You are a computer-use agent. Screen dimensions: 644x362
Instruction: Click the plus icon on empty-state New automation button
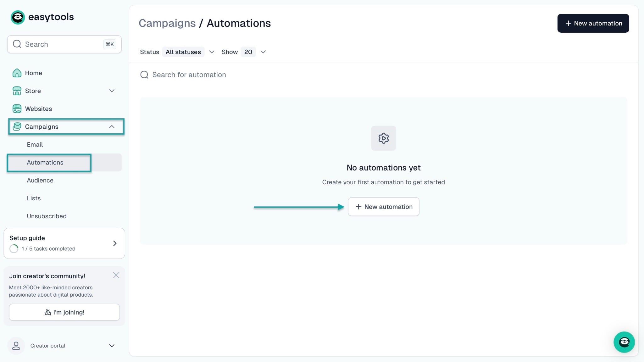pyautogui.click(x=358, y=207)
